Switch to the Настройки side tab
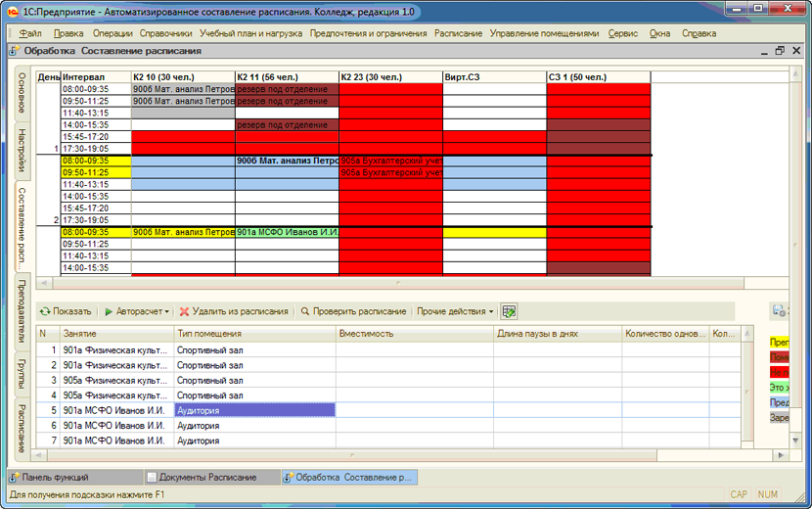812x509 pixels. coord(22,150)
